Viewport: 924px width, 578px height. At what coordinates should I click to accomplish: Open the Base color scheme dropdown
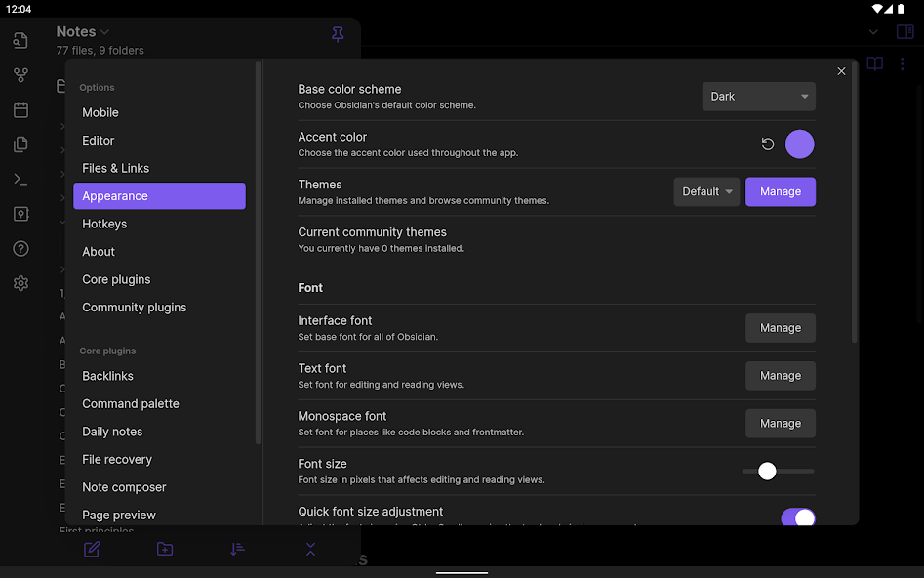[x=758, y=97]
